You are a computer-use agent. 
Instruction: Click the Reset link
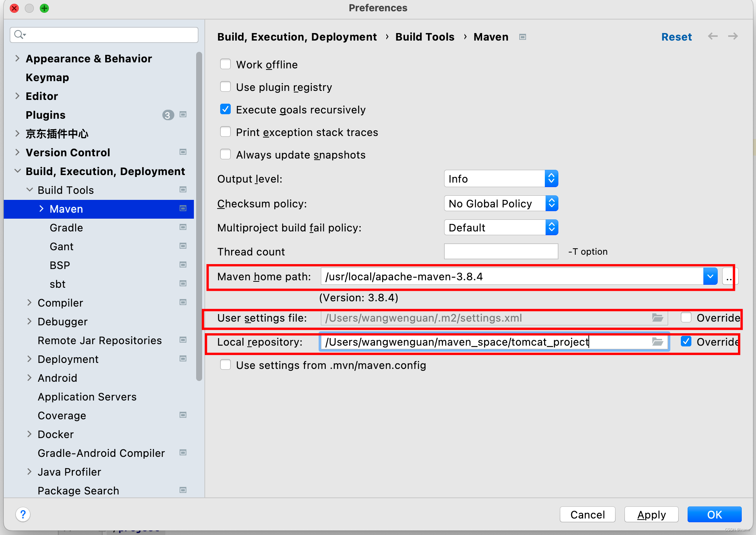(676, 37)
